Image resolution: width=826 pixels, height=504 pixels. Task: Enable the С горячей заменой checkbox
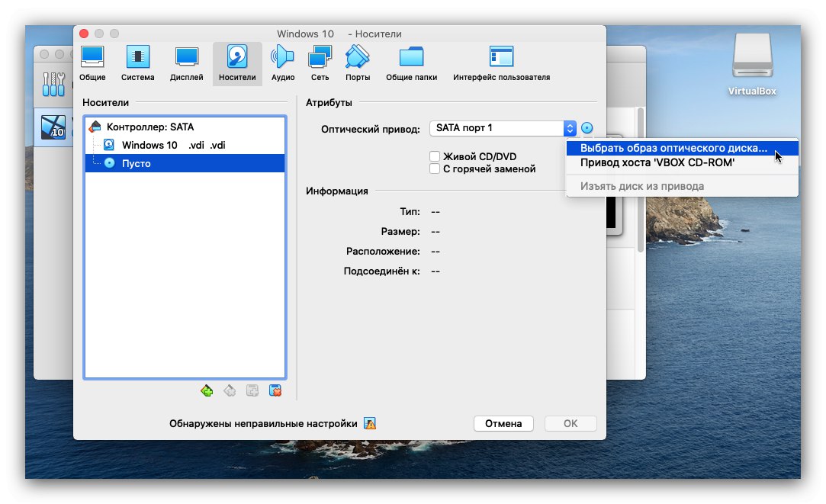(x=435, y=169)
